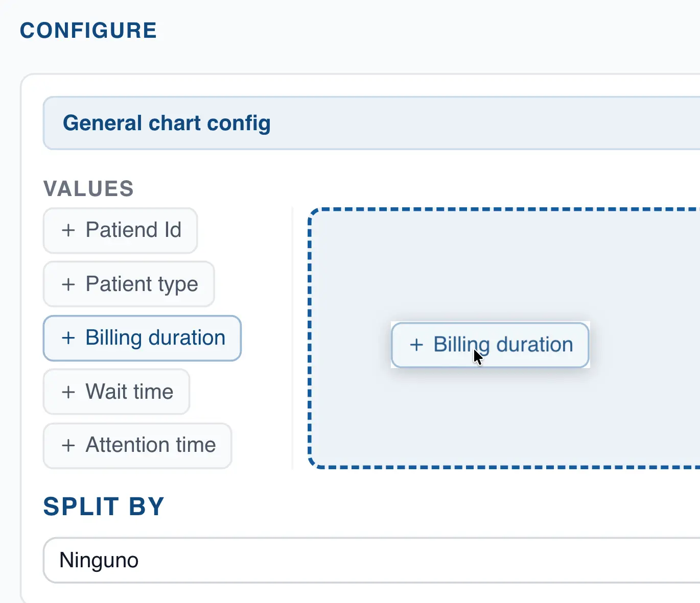Select Billing duration in the values list
Viewport: 700px width, 603px height.
(x=142, y=338)
